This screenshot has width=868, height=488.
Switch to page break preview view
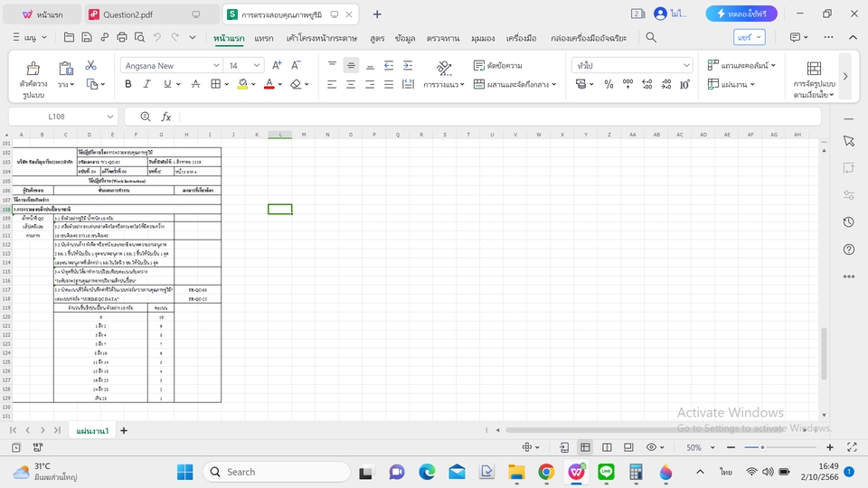point(608,447)
